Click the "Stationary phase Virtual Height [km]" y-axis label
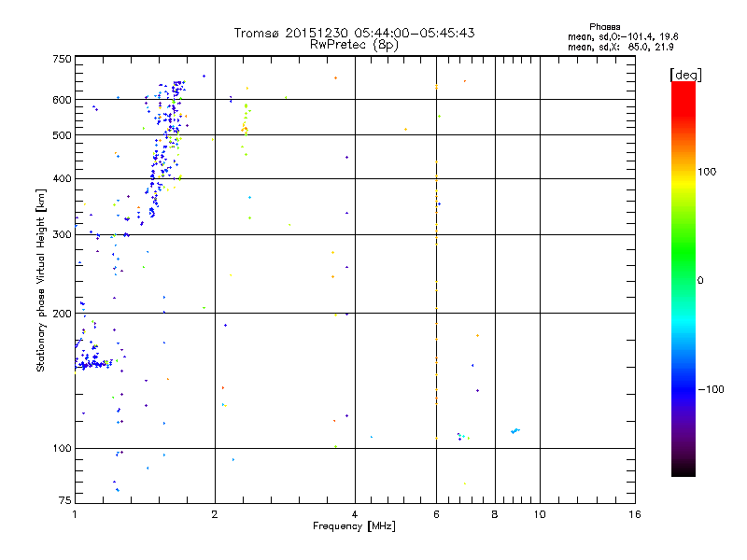The image size is (747, 560). pos(41,280)
